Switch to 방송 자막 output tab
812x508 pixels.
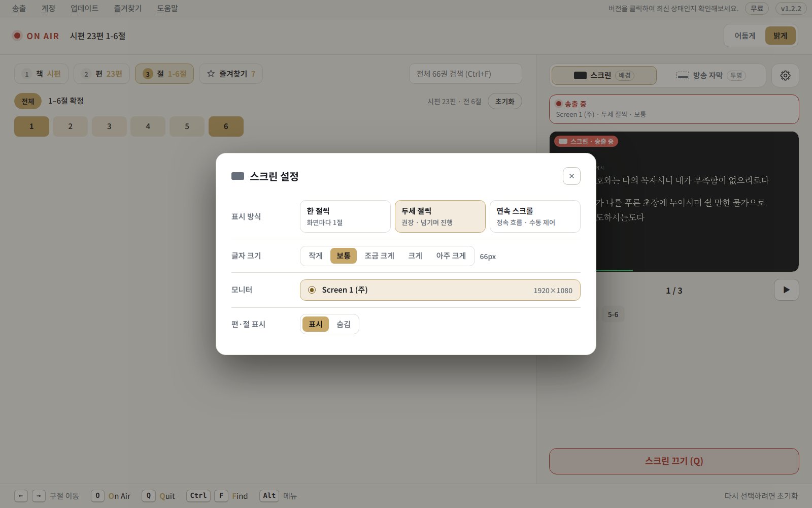711,75
